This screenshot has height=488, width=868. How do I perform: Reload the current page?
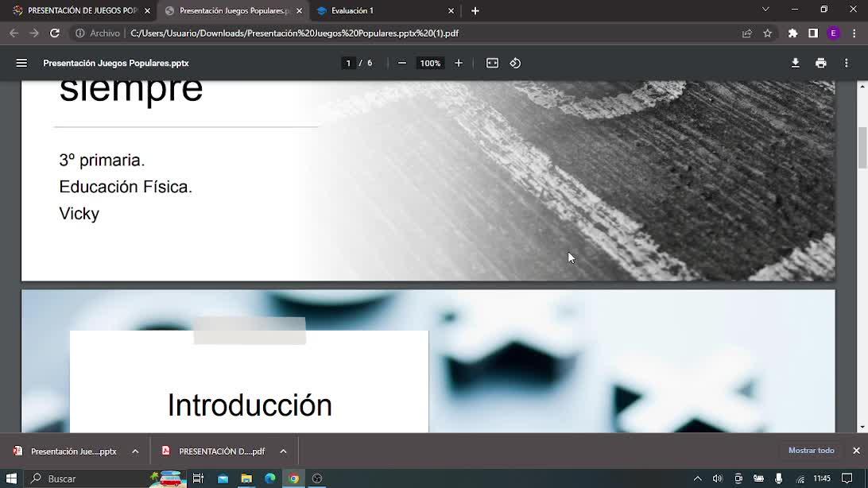point(55,33)
